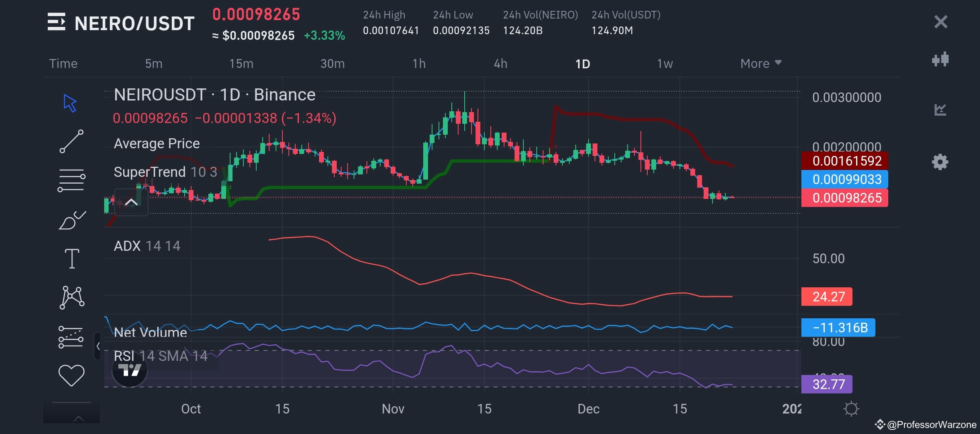Open the parallel lines drawing tool

(72, 178)
